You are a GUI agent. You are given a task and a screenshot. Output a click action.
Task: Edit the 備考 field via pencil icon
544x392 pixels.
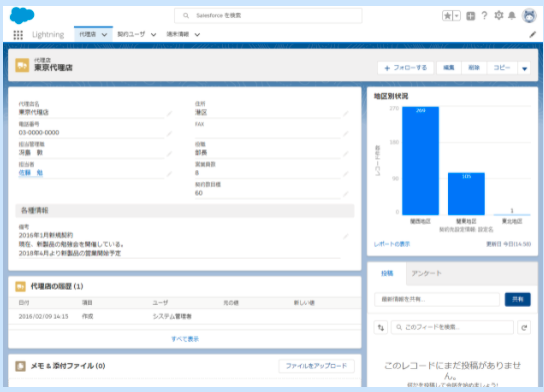346,236
